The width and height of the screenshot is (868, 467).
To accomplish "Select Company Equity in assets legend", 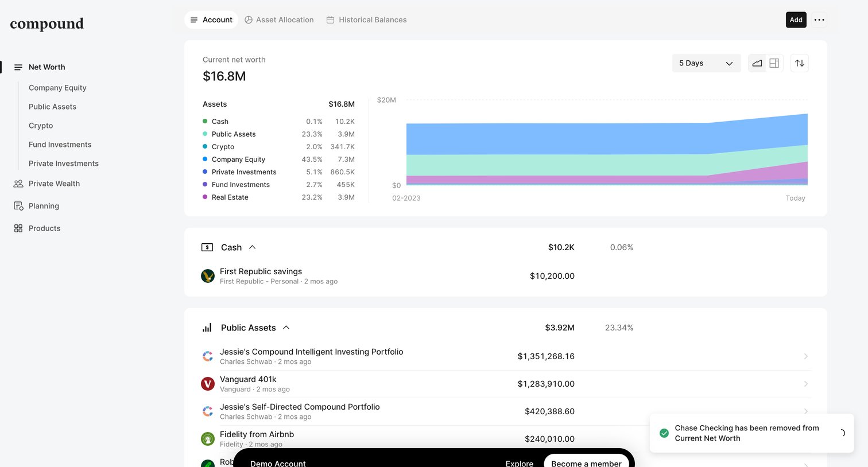I will tap(278, 159).
